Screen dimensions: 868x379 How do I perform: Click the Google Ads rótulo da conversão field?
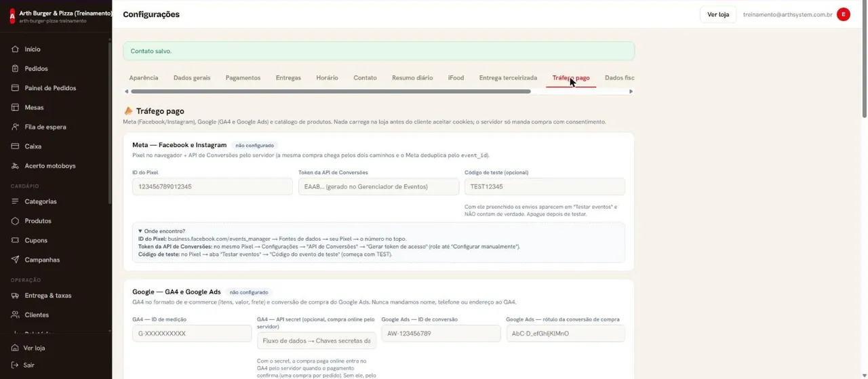tap(566, 334)
